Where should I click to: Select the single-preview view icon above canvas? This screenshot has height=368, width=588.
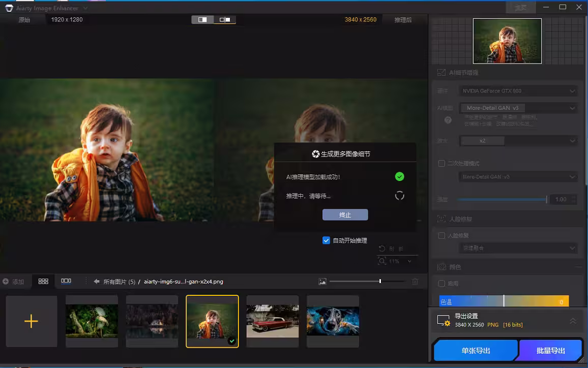[201, 19]
